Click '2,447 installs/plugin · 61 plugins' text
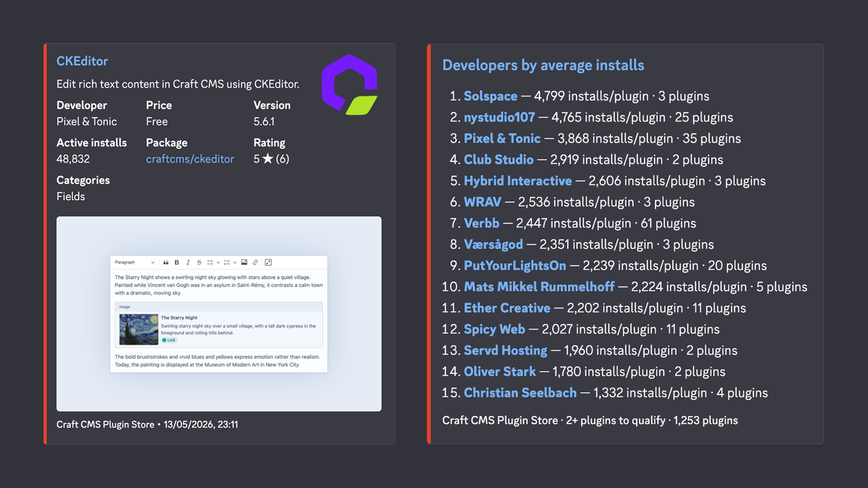868x488 pixels. (x=606, y=223)
